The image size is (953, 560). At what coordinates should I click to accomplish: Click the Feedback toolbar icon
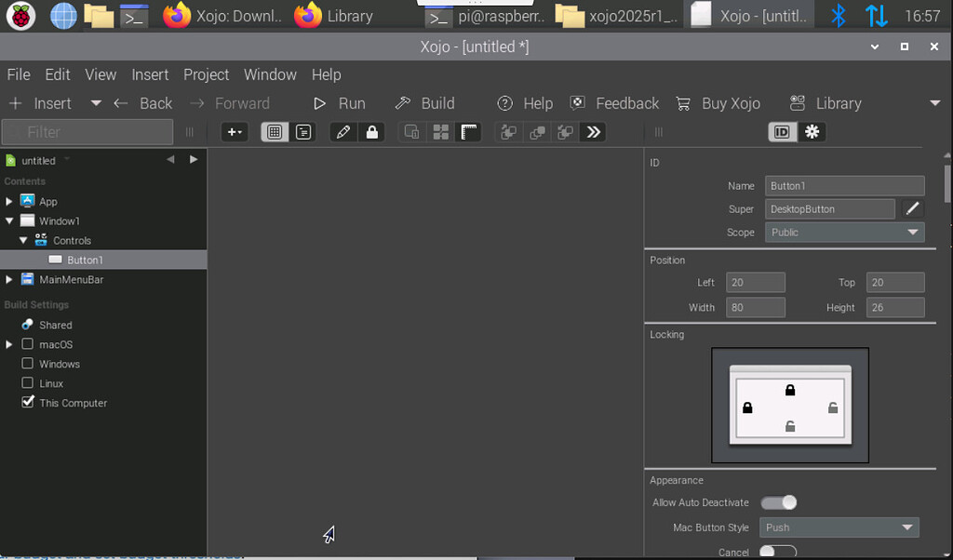click(614, 103)
